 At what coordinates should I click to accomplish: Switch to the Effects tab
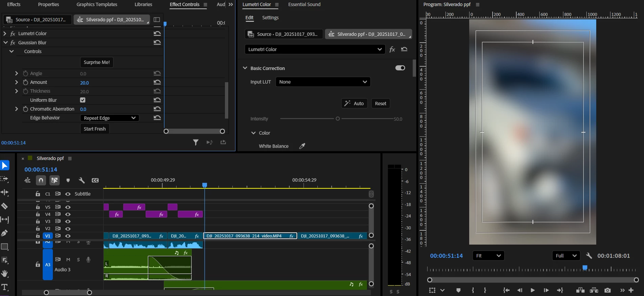point(14,4)
